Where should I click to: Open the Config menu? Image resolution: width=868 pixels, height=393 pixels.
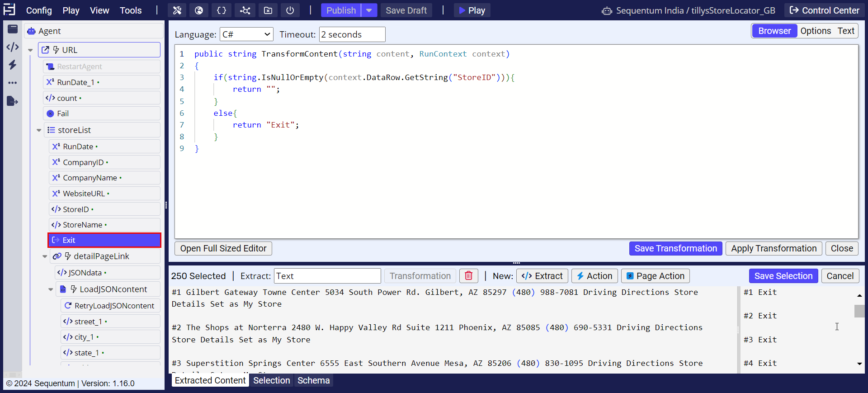coord(39,10)
